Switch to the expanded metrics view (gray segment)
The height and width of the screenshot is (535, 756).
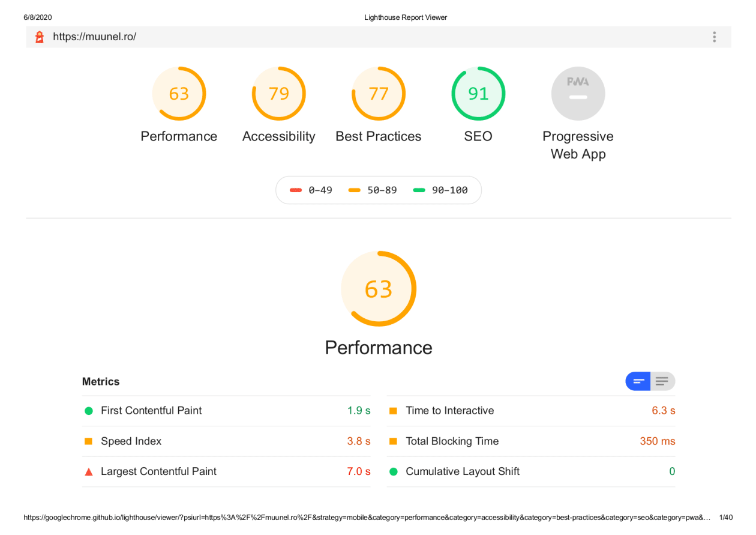(662, 381)
